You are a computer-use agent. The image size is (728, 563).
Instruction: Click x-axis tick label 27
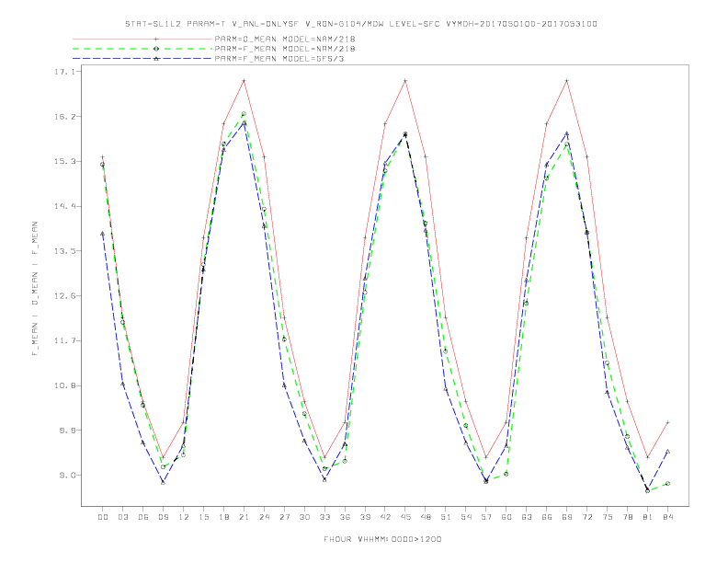(284, 517)
